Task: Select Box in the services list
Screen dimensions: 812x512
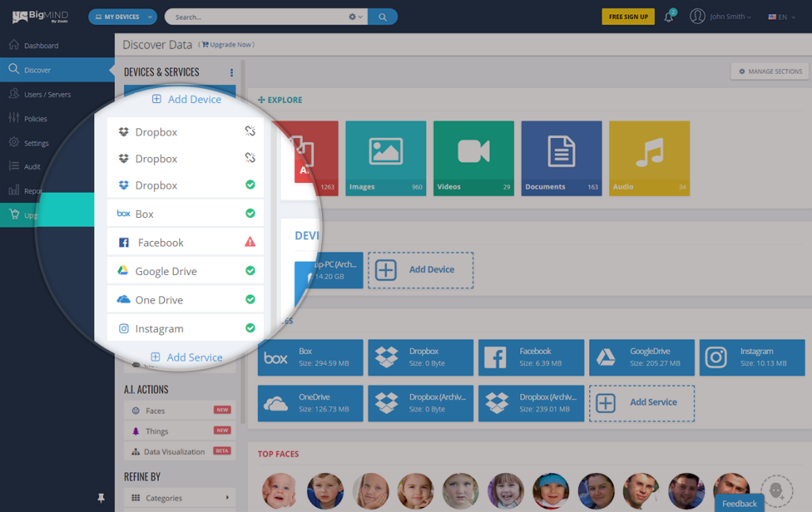Action: click(186, 213)
